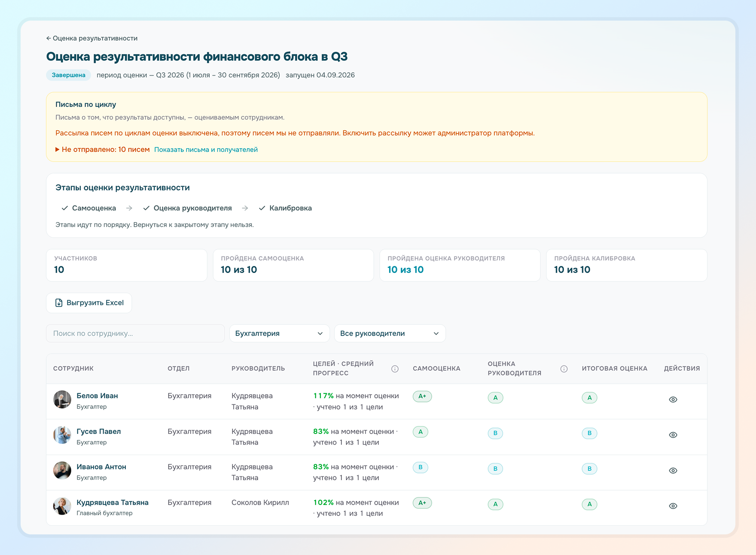The width and height of the screenshot is (756, 555).
Task: Click A+ self-assessment badge for Белов Иван
Action: pos(422,396)
